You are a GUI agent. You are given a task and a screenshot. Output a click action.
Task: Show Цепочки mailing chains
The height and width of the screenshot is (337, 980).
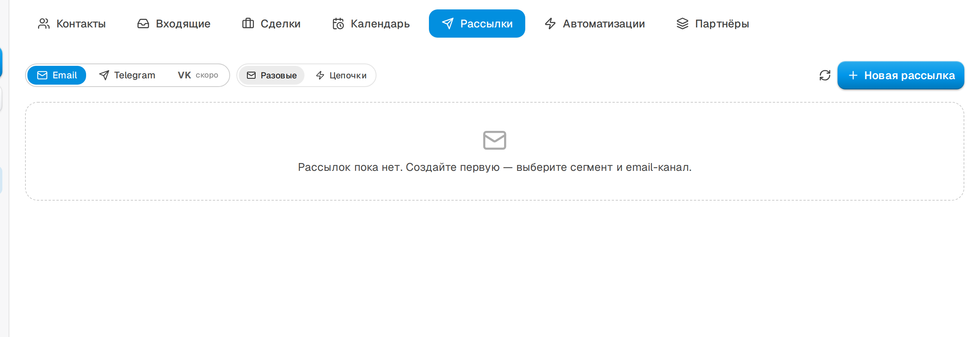click(341, 75)
